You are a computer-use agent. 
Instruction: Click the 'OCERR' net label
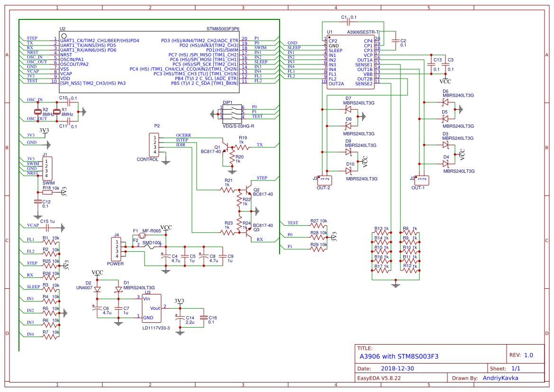[183, 135]
